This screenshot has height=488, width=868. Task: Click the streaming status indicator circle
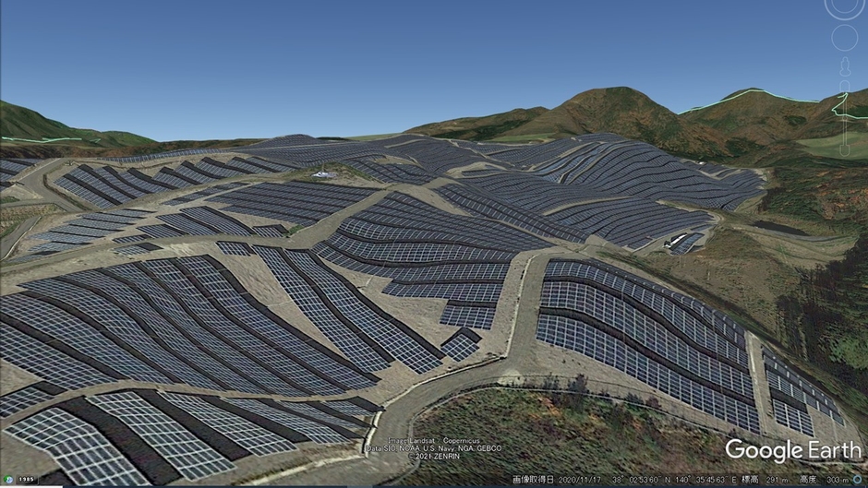click(x=858, y=480)
